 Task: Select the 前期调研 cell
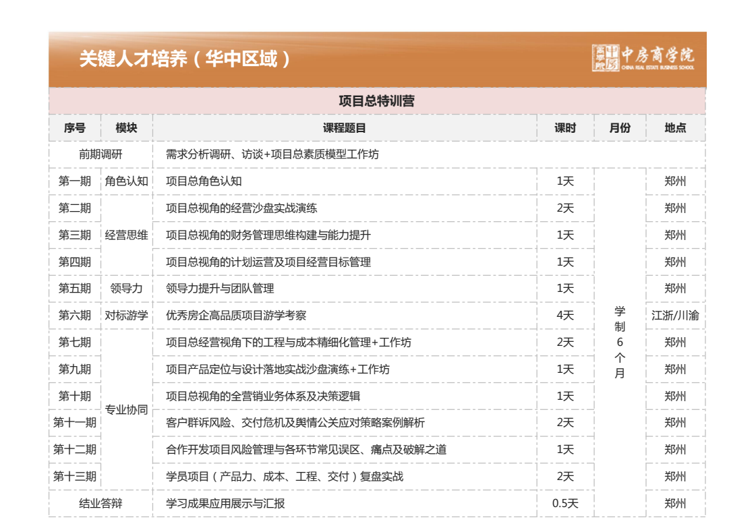tap(100, 154)
